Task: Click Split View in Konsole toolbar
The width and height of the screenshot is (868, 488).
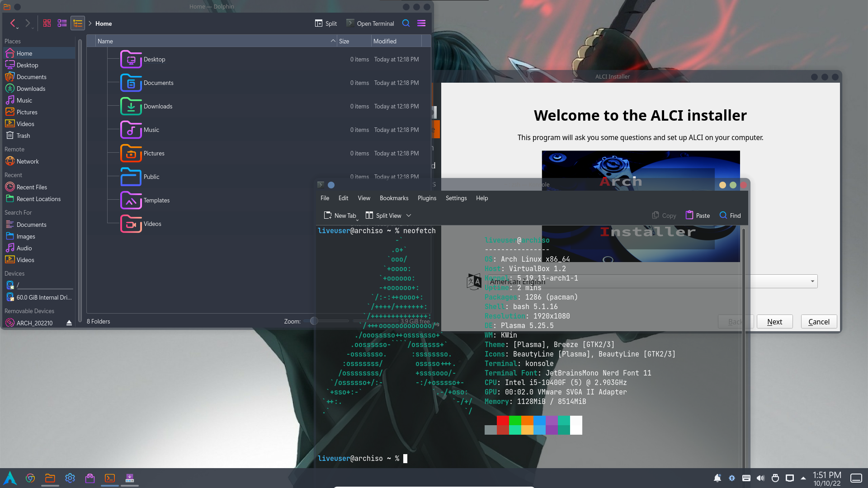Action: click(383, 216)
